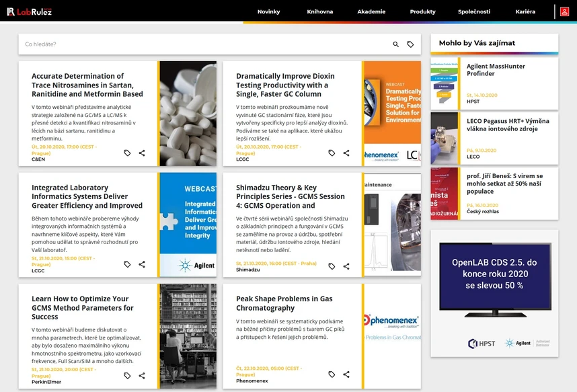Open the user account icon in header

(x=565, y=11)
